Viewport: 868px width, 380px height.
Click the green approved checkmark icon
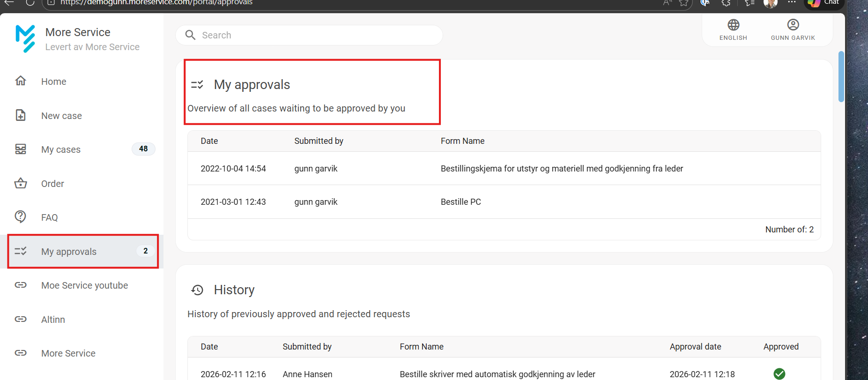pyautogui.click(x=779, y=373)
